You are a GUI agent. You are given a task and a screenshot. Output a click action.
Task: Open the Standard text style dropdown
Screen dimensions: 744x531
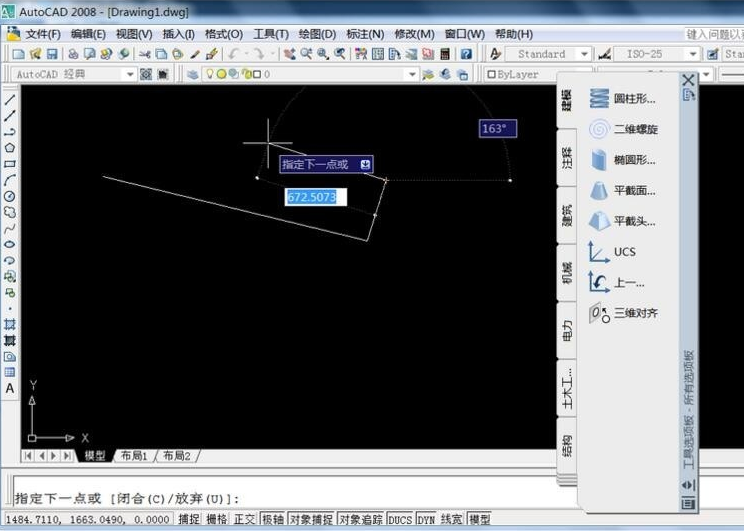pyautogui.click(x=589, y=54)
